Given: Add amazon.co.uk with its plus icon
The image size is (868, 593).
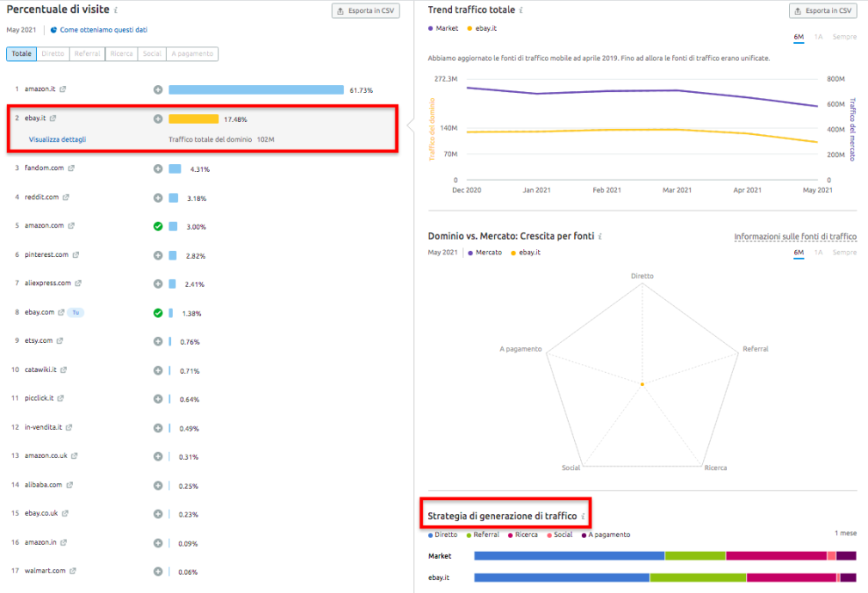Looking at the screenshot, I should (158, 457).
